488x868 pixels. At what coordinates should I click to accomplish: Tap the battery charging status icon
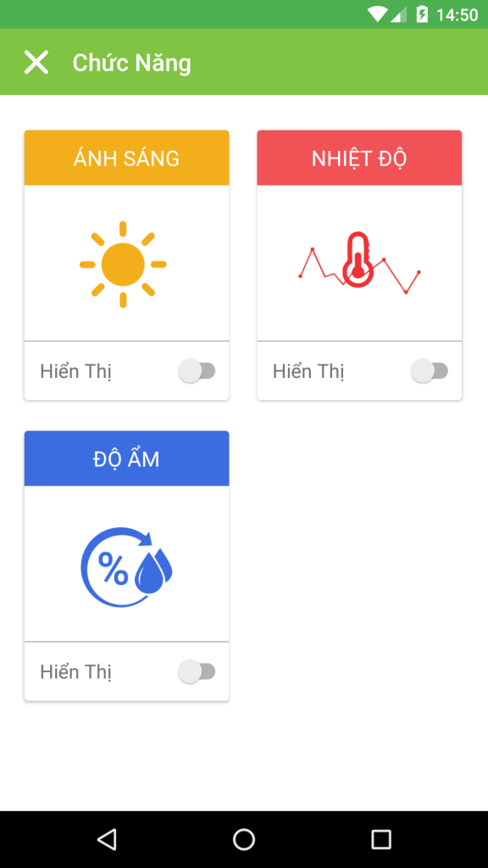pos(422,14)
